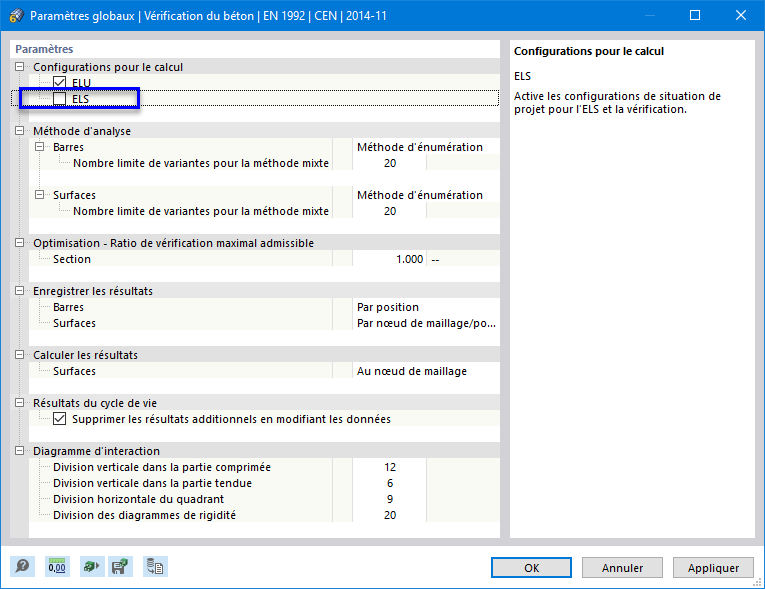Viewport: 765px width, 589px height.
Task: Select Barres row under Enregistrer les résultats
Action: click(68, 307)
